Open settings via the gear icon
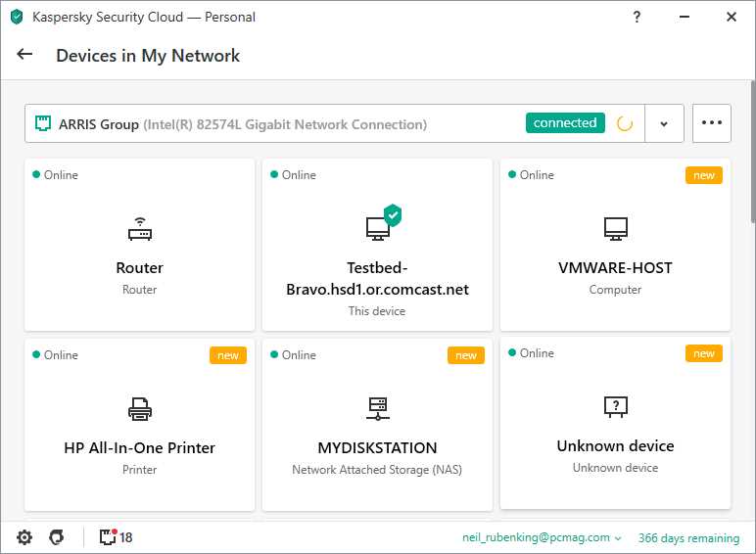Viewport: 756px width, 554px height. 24,537
